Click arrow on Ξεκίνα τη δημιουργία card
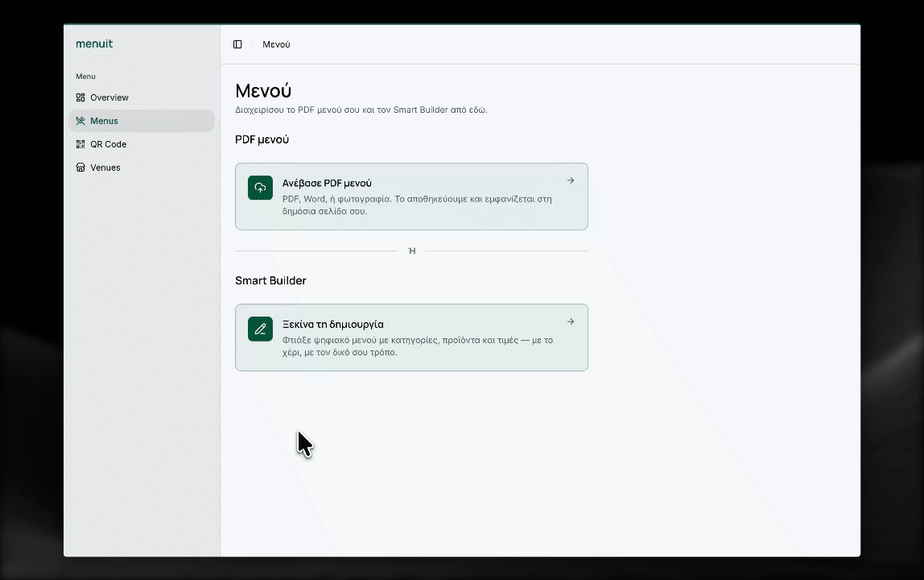This screenshot has width=924, height=580. [571, 321]
